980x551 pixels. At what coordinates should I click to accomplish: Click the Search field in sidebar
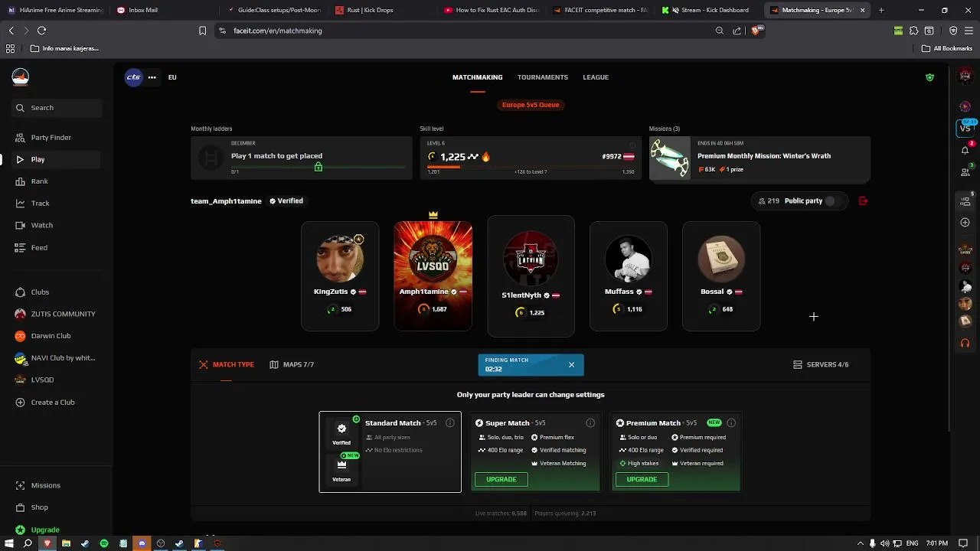(57, 108)
